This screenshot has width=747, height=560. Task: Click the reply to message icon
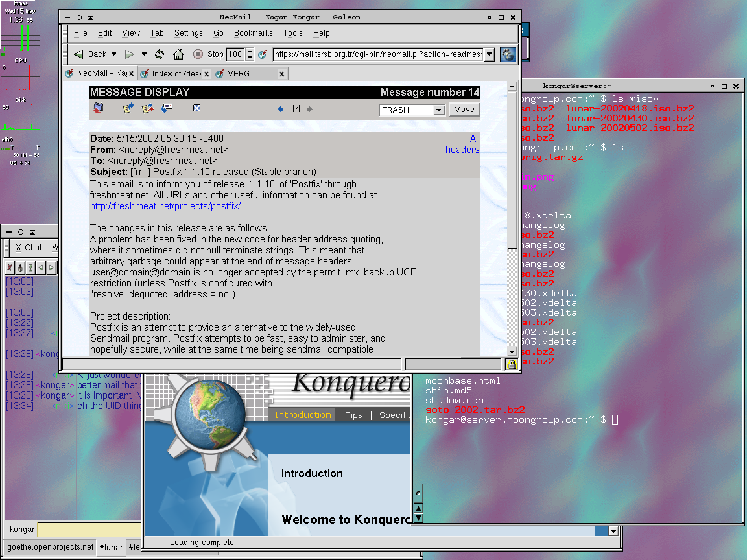point(128,109)
